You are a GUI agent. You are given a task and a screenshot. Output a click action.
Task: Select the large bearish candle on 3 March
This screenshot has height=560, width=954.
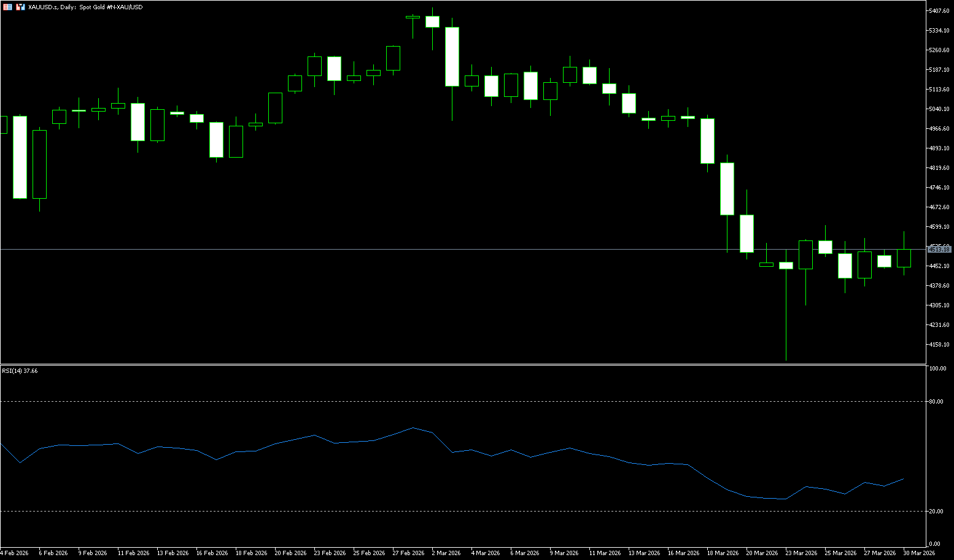(452, 56)
